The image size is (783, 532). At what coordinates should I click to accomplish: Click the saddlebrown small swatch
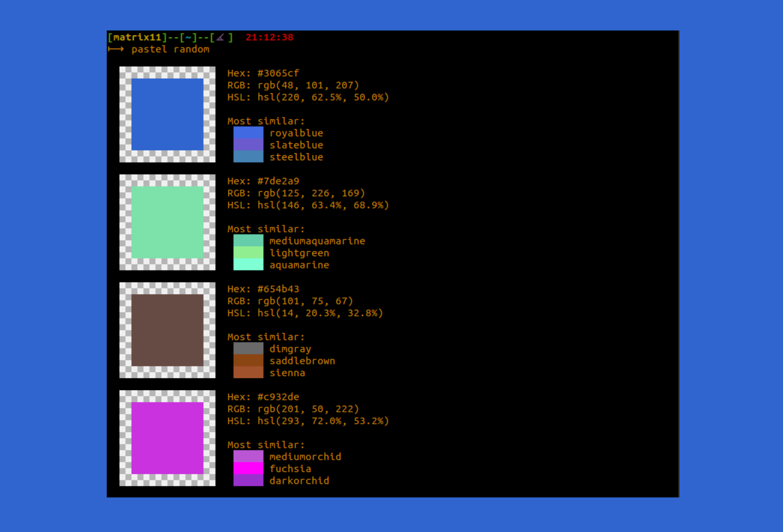pos(248,361)
